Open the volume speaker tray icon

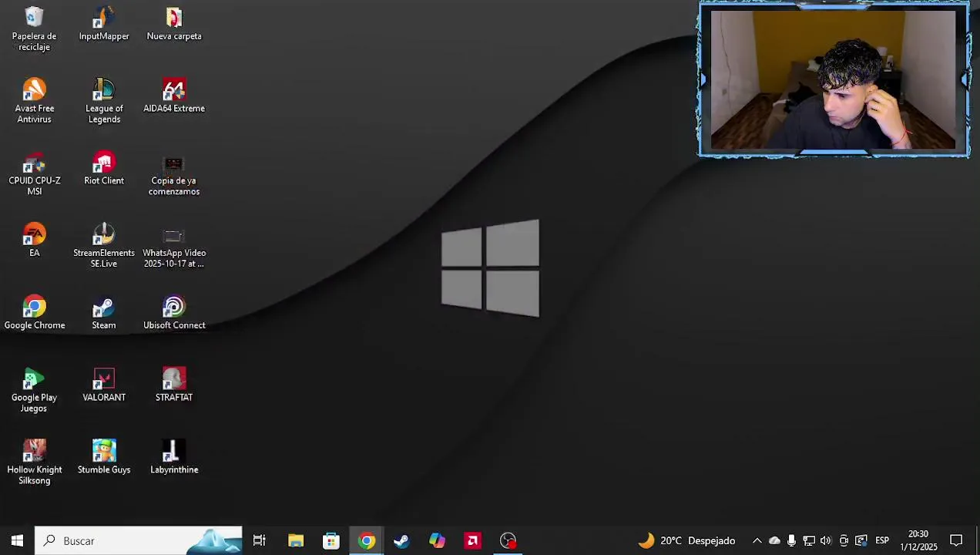[826, 540]
